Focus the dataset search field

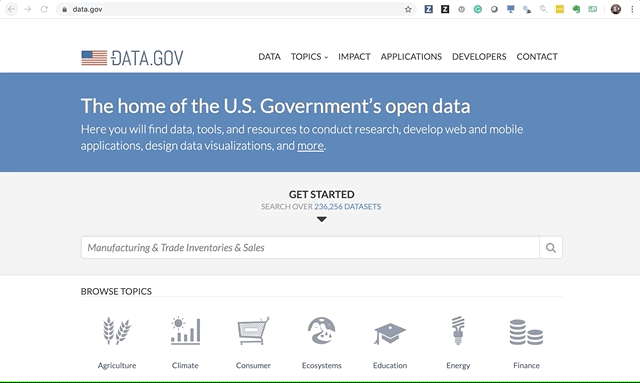coord(310,247)
